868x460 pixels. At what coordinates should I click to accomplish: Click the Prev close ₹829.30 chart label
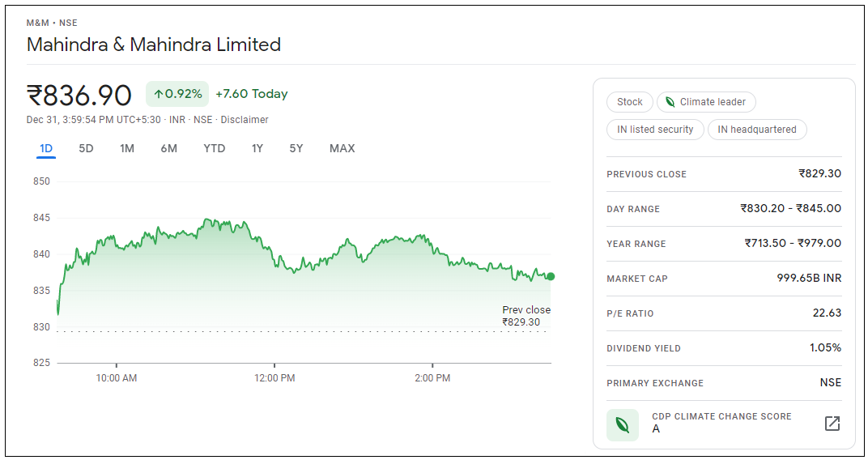[526, 316]
